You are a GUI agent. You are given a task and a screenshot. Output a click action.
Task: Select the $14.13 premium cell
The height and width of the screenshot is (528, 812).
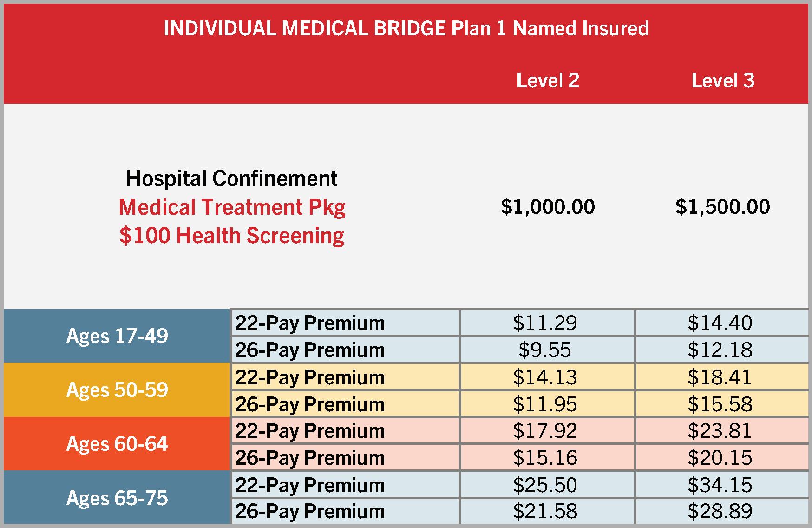pyautogui.click(x=545, y=377)
